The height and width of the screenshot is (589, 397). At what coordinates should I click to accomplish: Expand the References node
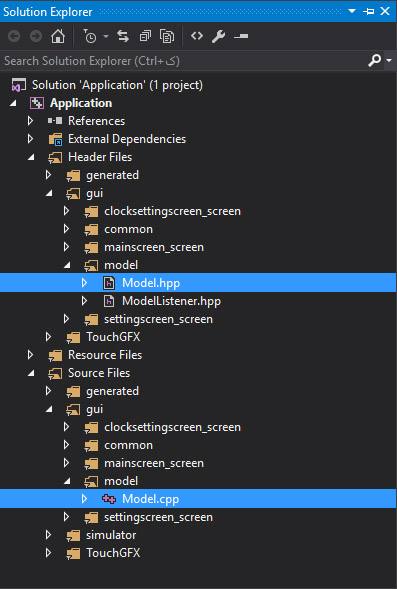click(x=30, y=121)
